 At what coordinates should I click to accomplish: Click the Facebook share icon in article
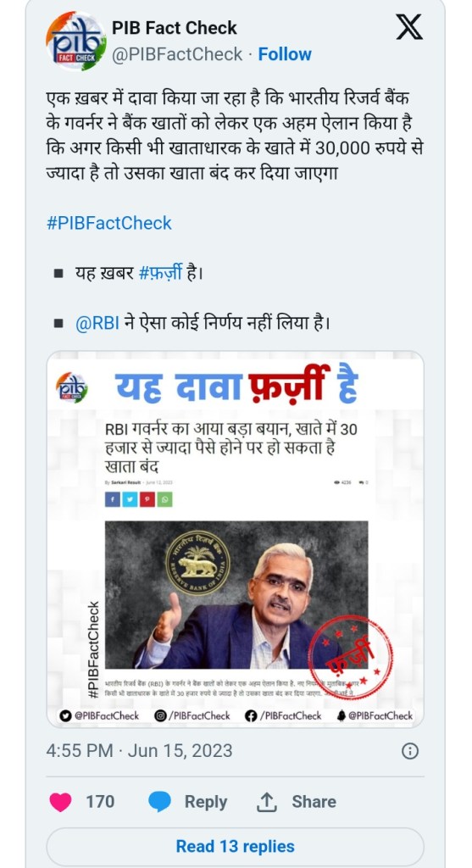pos(113,499)
